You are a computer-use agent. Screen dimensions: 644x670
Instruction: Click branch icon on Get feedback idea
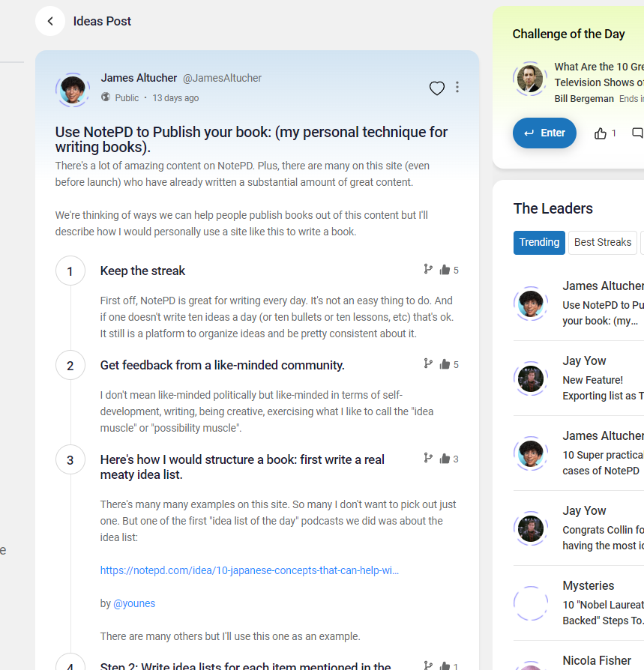pyautogui.click(x=428, y=363)
